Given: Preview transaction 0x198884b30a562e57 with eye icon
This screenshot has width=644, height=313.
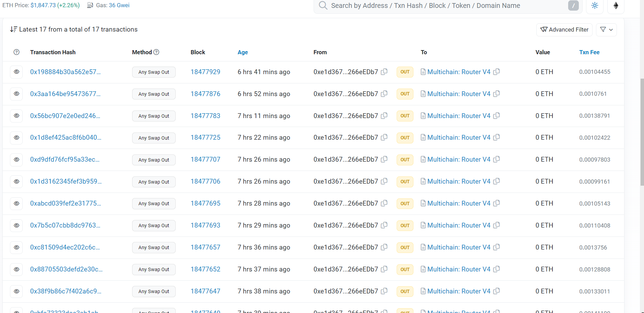Looking at the screenshot, I should (16, 72).
